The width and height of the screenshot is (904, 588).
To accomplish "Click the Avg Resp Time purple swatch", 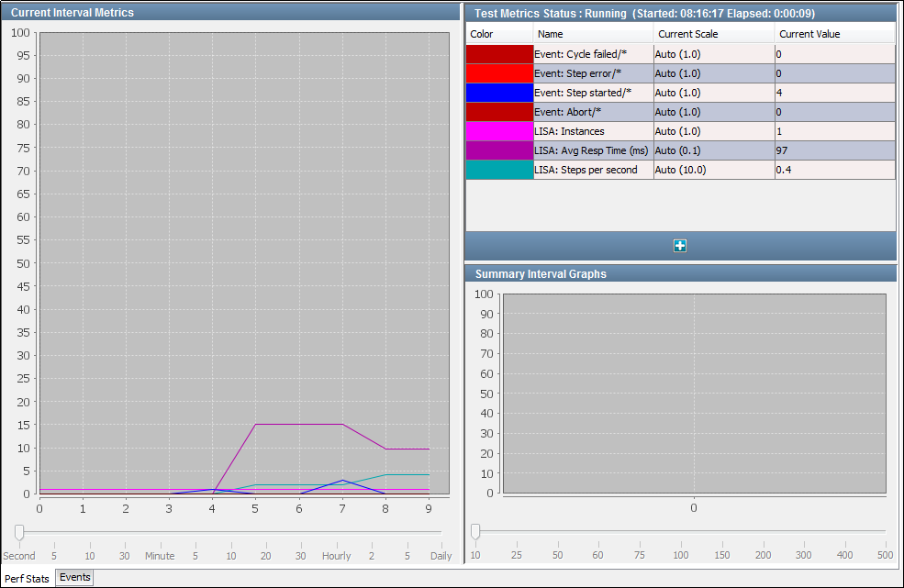I will 498,150.
